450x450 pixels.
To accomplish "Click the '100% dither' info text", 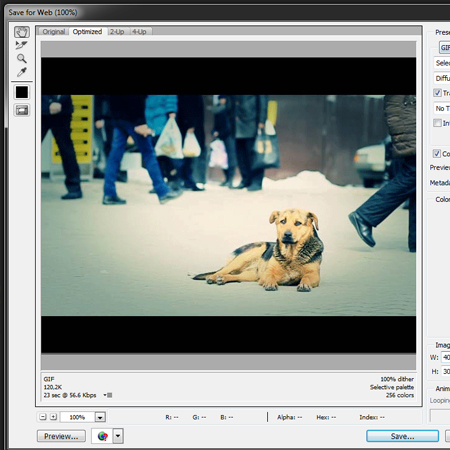I will coord(397,379).
